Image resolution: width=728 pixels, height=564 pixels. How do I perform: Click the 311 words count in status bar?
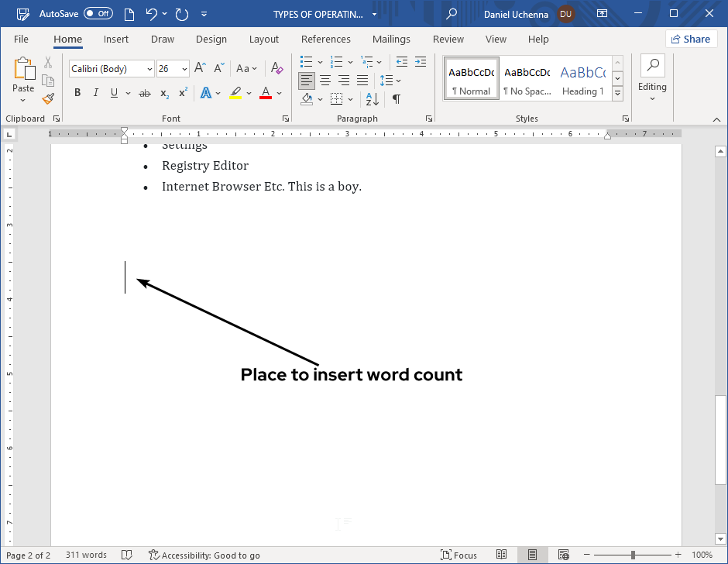(x=85, y=555)
